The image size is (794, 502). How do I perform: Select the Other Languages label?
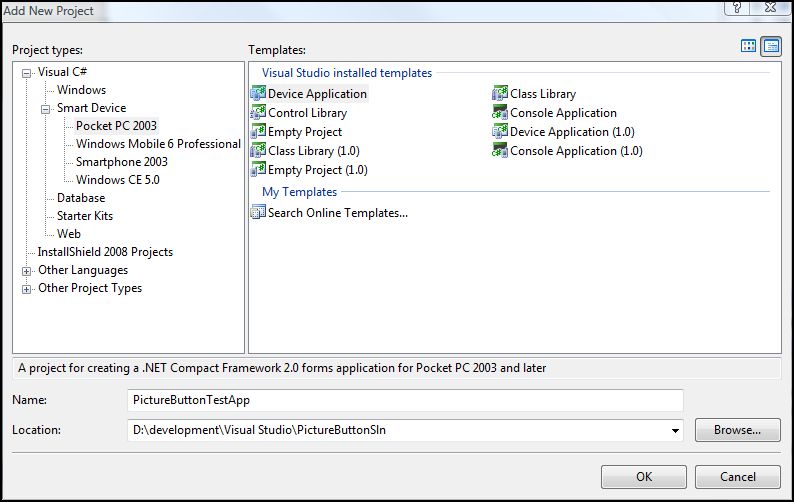83,270
